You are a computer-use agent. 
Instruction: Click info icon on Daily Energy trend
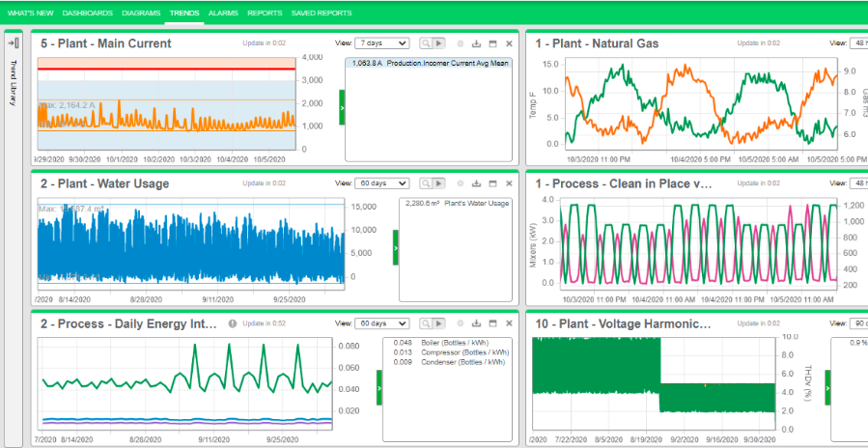(x=233, y=323)
